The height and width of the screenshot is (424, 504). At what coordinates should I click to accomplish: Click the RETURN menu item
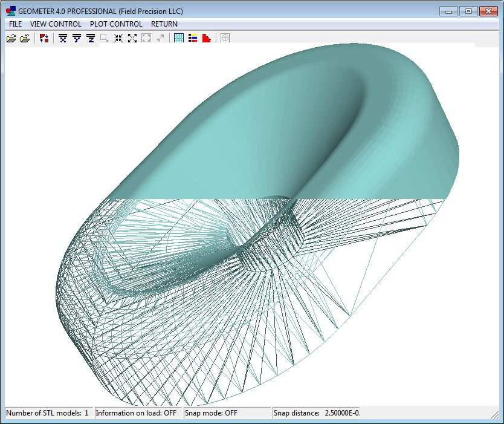(164, 24)
